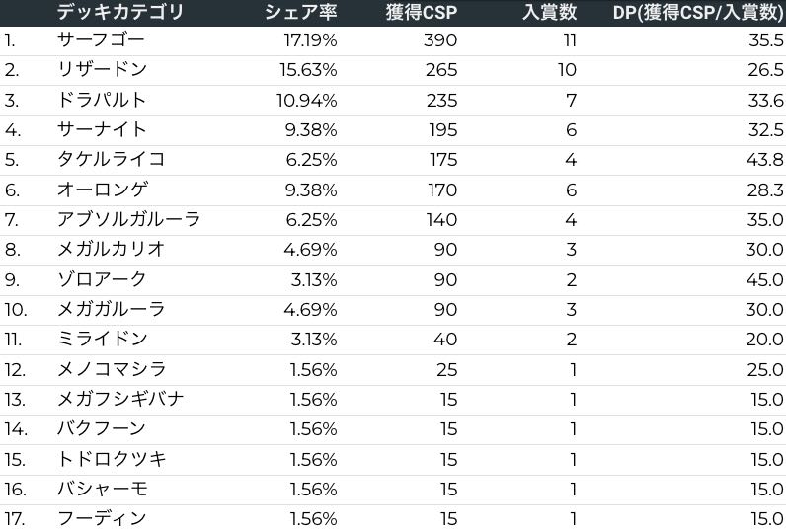Select the サーフゴー deck name
786x532 pixels.
click(101, 40)
